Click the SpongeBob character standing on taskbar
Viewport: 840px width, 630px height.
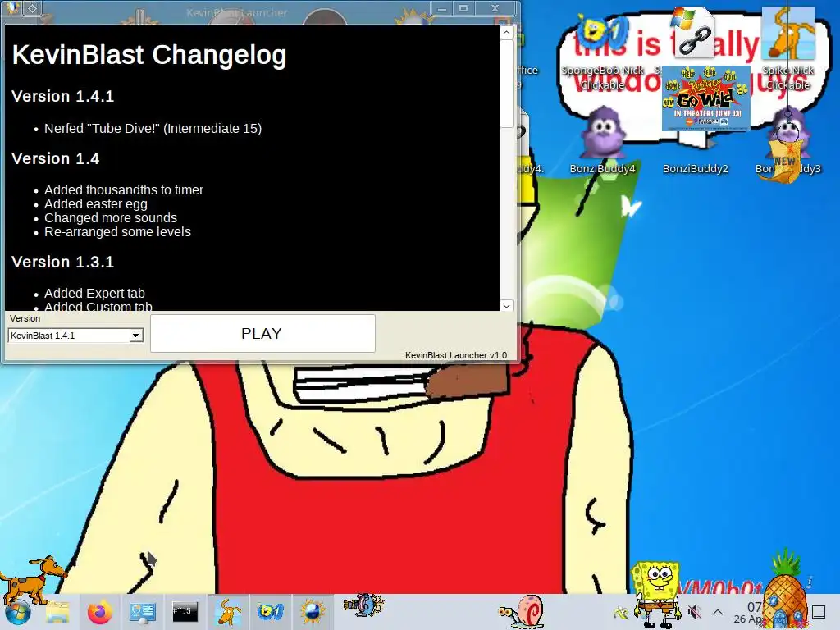tap(657, 594)
